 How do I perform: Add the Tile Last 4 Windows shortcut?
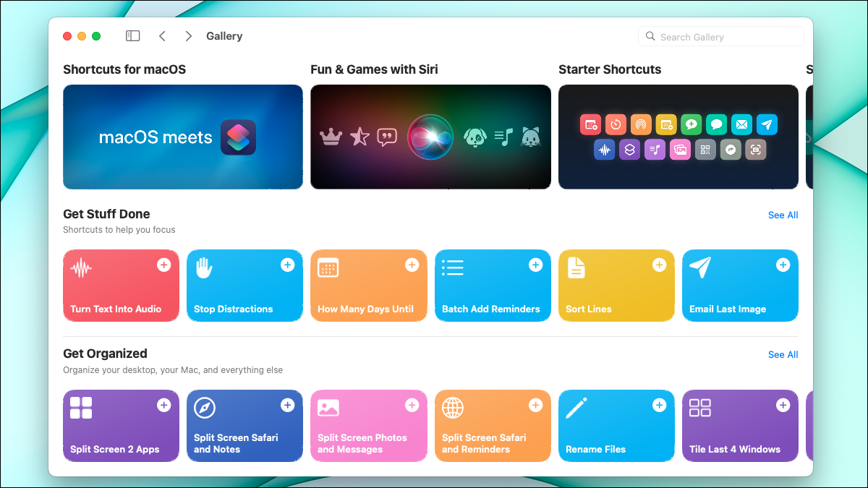pyautogui.click(x=783, y=406)
